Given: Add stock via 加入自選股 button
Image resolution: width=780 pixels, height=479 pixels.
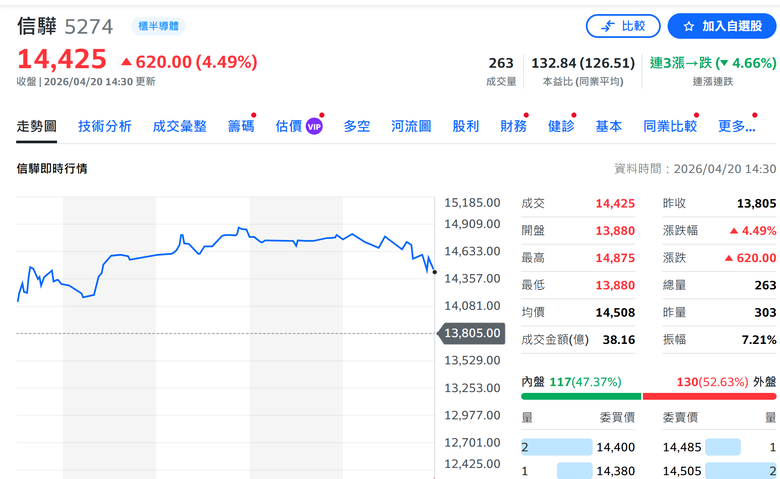Looking at the screenshot, I should (722, 26).
